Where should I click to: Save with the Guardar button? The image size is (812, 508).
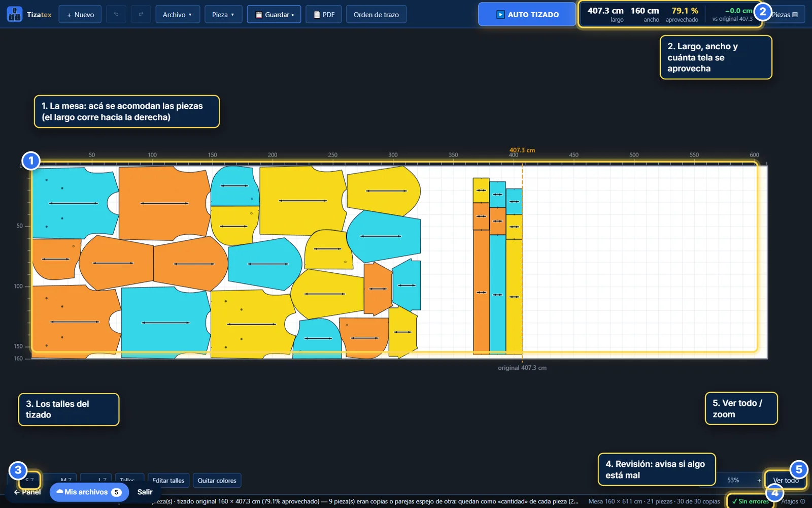[274, 15]
